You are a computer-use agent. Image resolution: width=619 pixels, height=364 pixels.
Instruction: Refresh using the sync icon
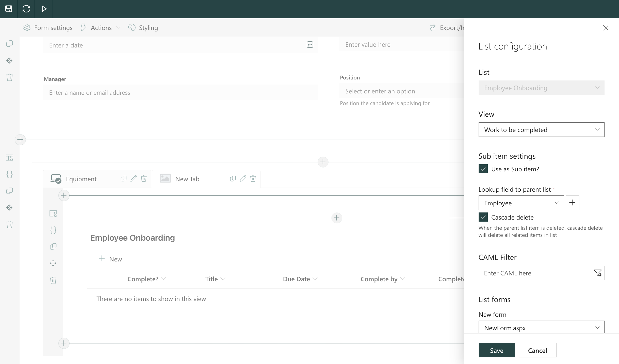pyautogui.click(x=26, y=9)
